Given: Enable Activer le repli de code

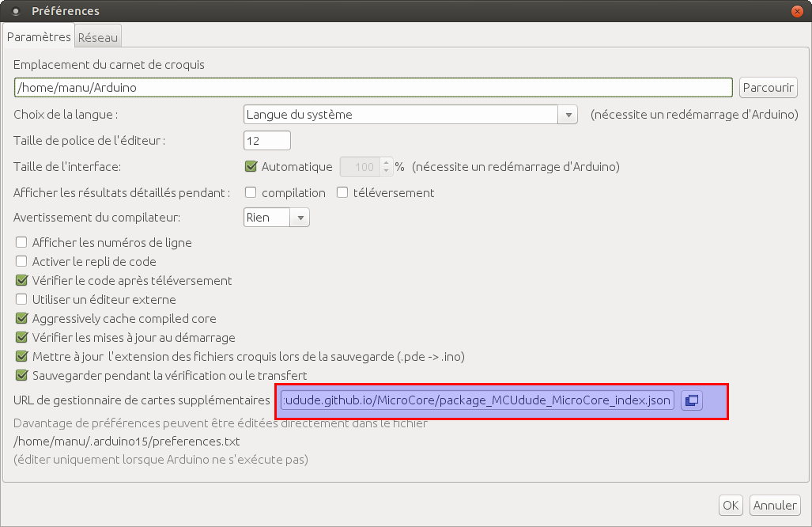Looking at the screenshot, I should click(x=21, y=262).
